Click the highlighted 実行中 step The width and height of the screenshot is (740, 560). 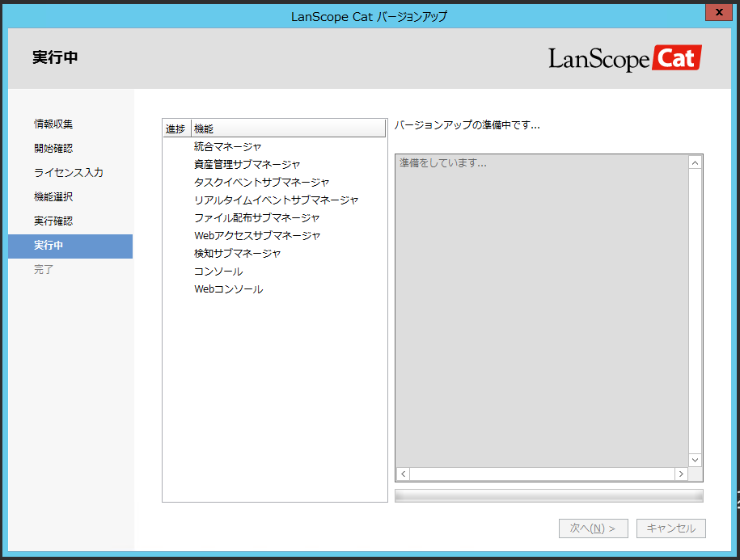click(52, 246)
